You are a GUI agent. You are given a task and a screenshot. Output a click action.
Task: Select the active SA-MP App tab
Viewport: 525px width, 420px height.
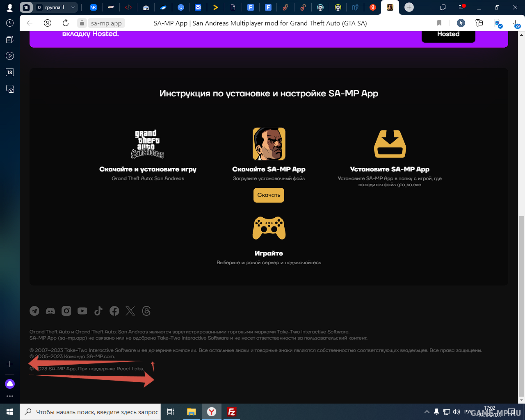tap(390, 7)
